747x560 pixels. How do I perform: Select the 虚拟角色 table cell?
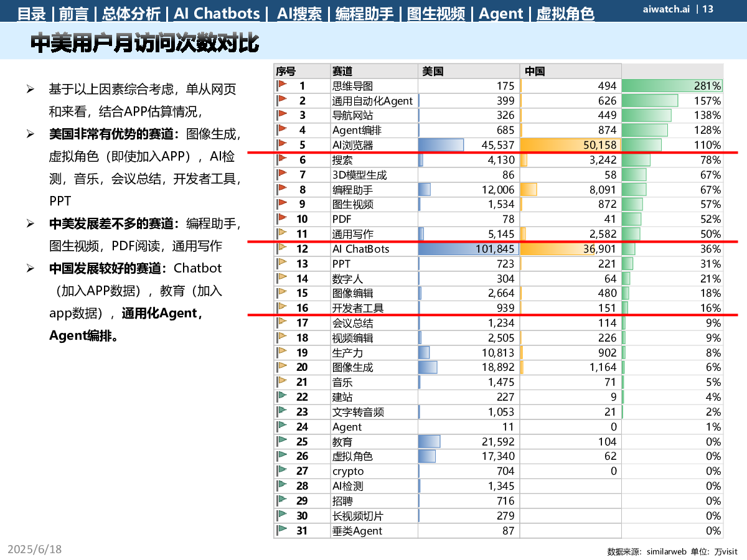(374, 456)
